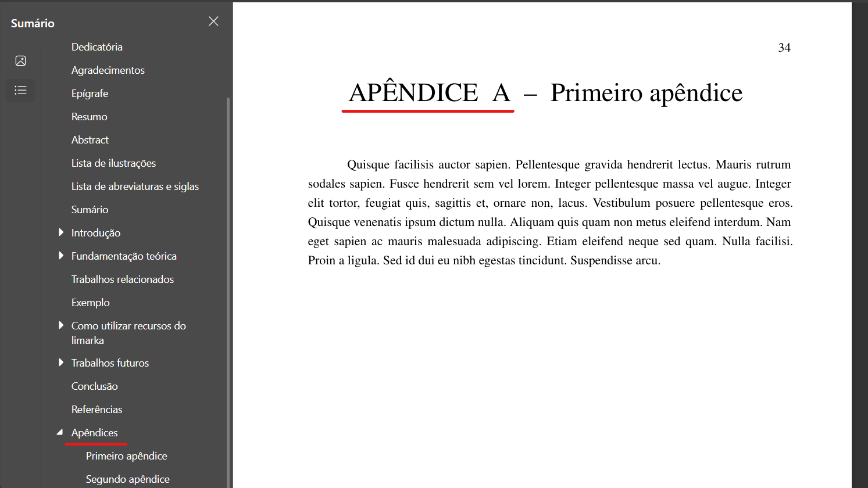868x488 pixels.
Task: Select the Resumo entry
Action: pyautogui.click(x=89, y=116)
